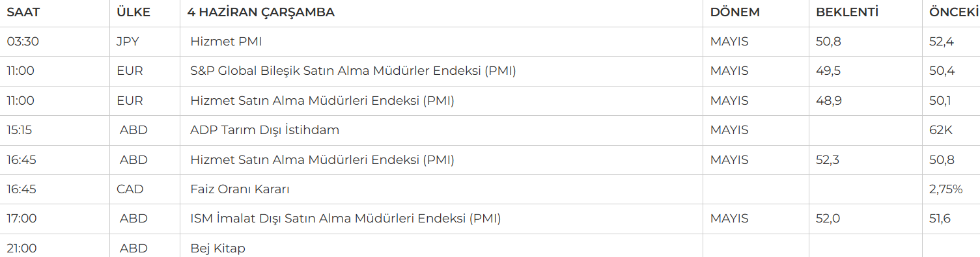This screenshot has width=980, height=257.
Task: Click the BEKLENTİ column header
Action: 847,12
